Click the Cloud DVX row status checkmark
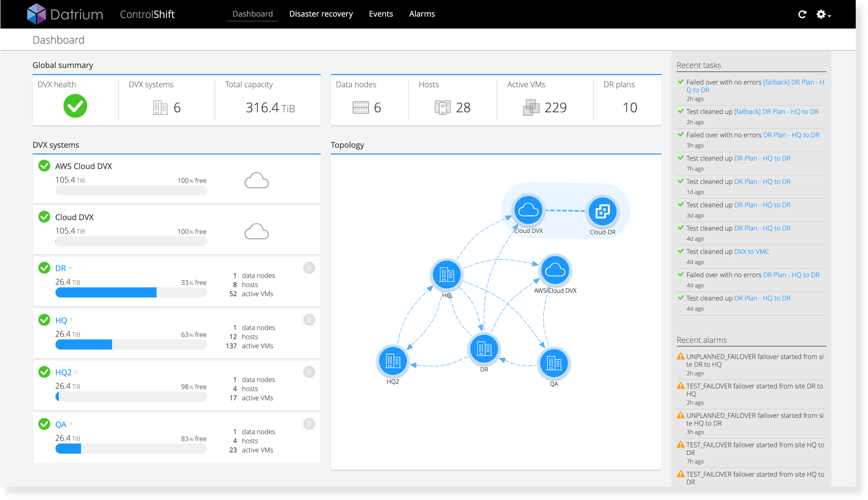The image size is (868, 500). click(x=44, y=217)
